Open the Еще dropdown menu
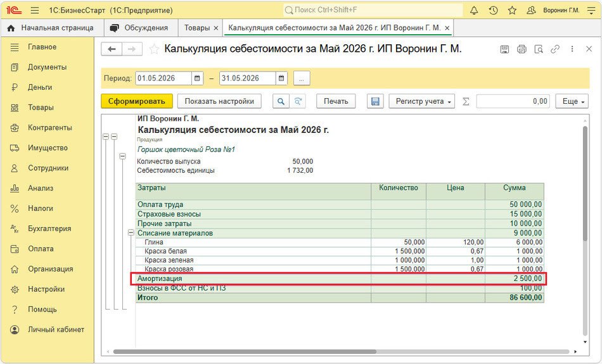The width and height of the screenshot is (602, 364). click(x=572, y=101)
